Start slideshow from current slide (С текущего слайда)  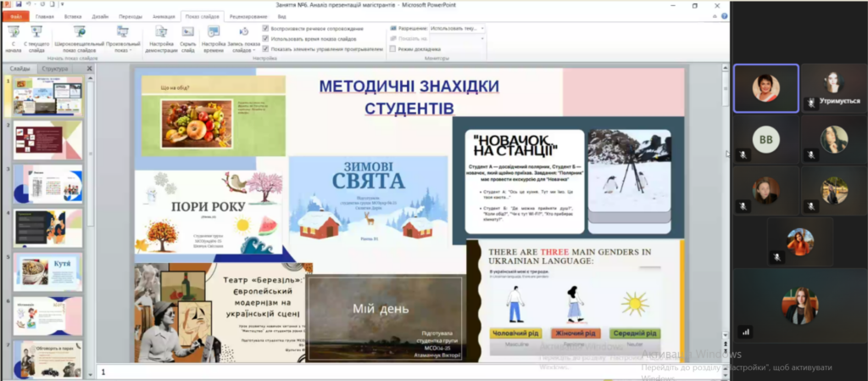click(36, 39)
